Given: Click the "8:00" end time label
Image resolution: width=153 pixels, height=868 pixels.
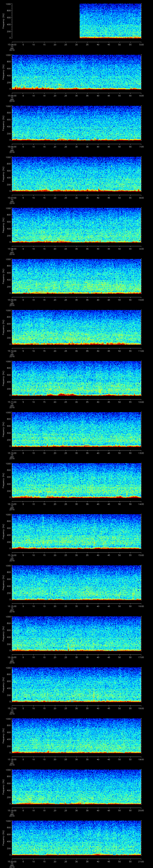Looking at the screenshot, I should (x=141, y=198).
